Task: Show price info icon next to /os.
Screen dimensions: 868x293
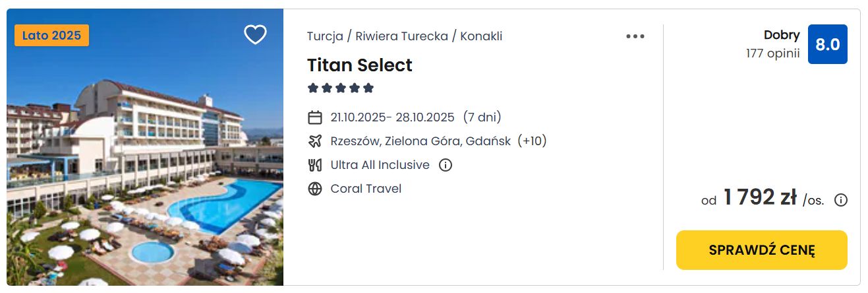Action: coord(841,200)
